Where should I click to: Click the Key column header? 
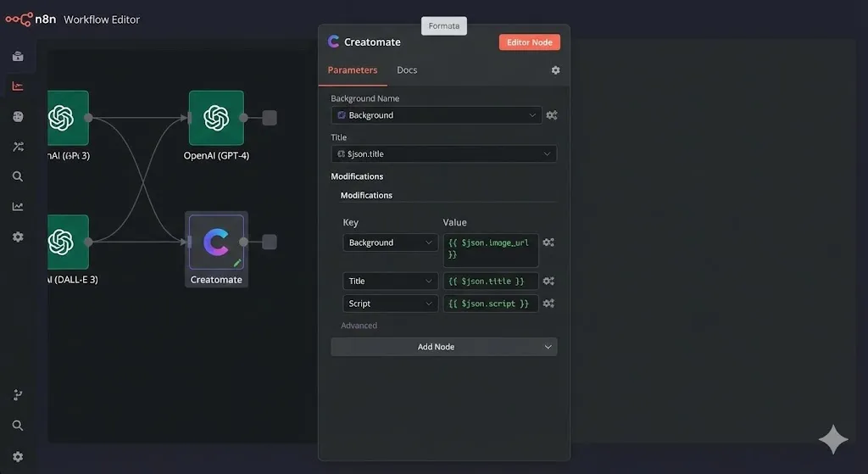(350, 223)
